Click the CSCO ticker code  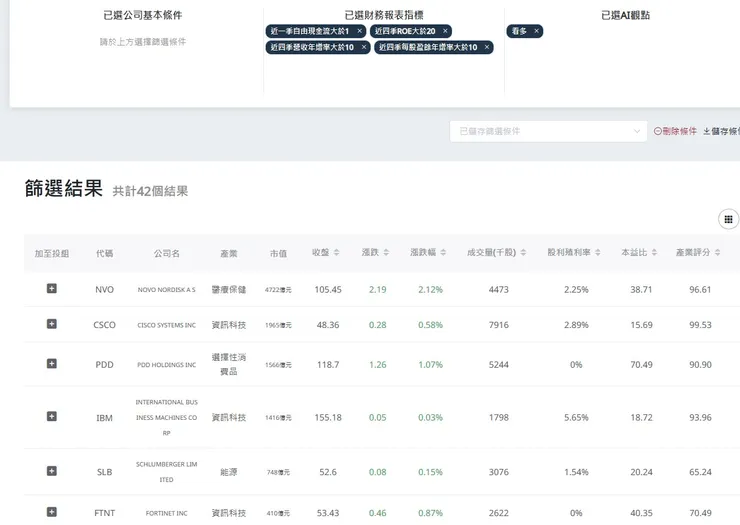(x=104, y=325)
